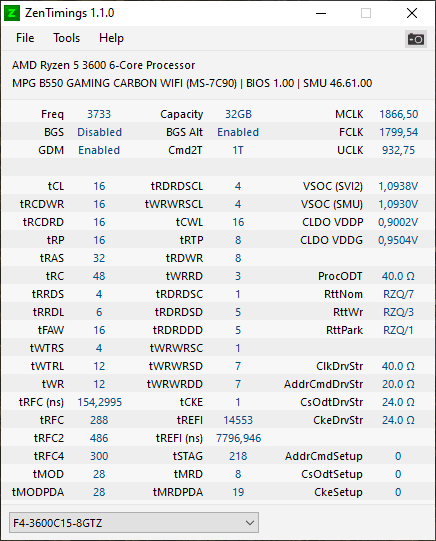Open the Tools menu

(x=67, y=38)
